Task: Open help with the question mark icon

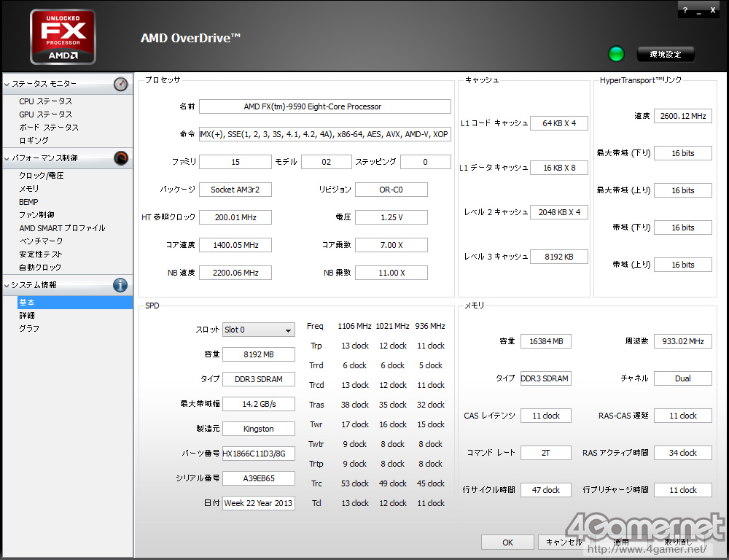Action: (685, 9)
